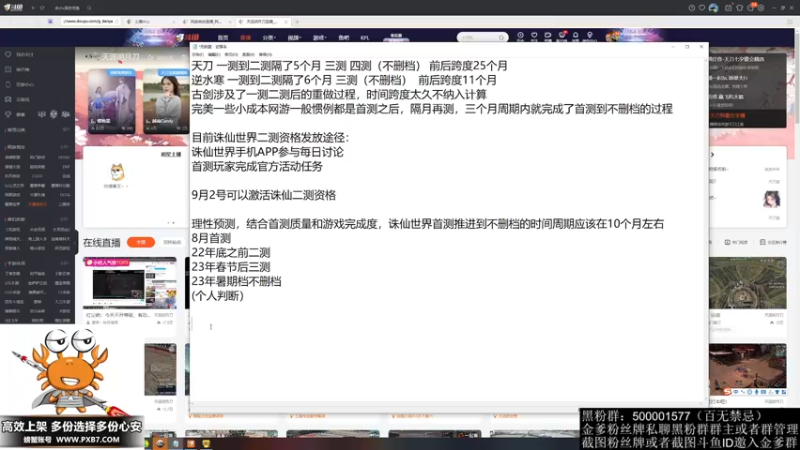
Task: Click the Douyu logo in title bar
Action: (13, 8)
